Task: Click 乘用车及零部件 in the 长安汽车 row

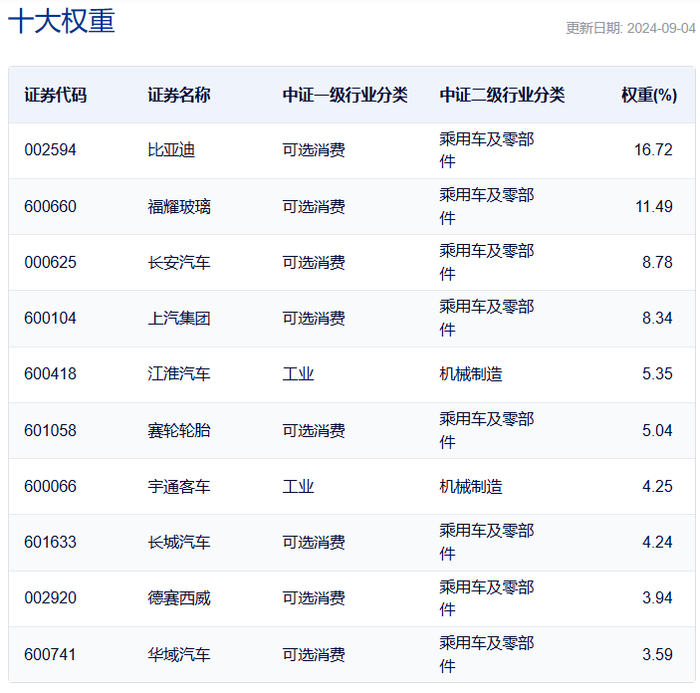Action: 487,263
